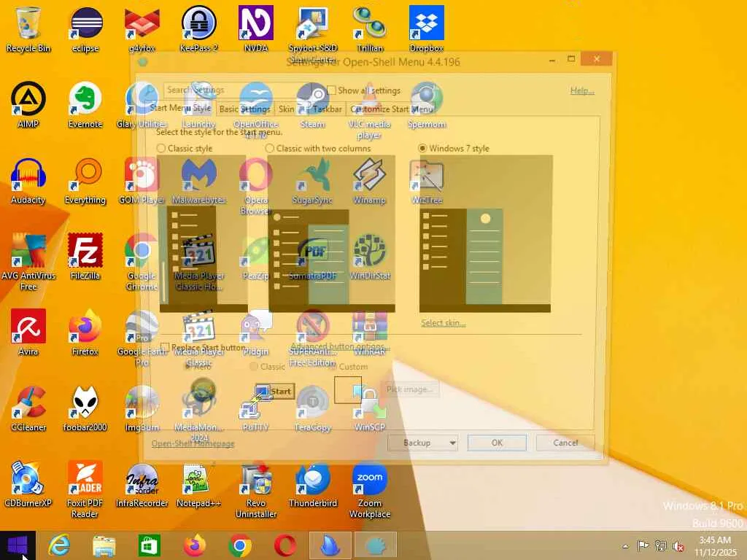Select the KeePass 2 desktop shortcut
This screenshot has height=560, width=747.
[x=198, y=29]
